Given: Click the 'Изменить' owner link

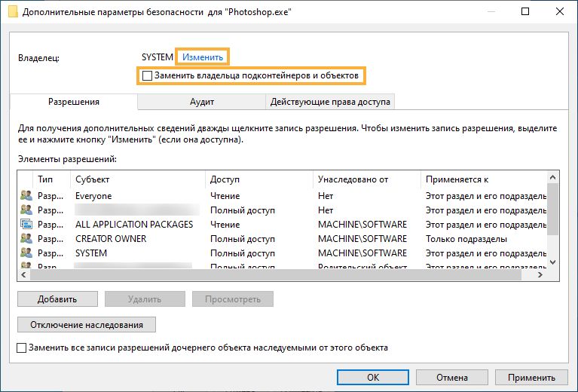Looking at the screenshot, I should pos(203,57).
